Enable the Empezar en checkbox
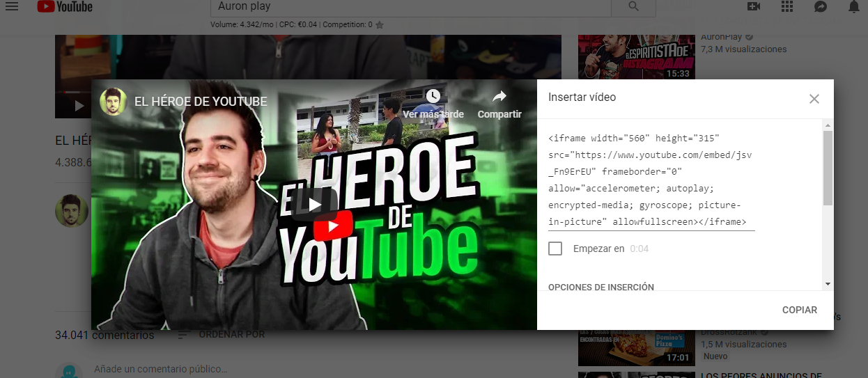Image resolution: width=868 pixels, height=378 pixels. click(555, 249)
